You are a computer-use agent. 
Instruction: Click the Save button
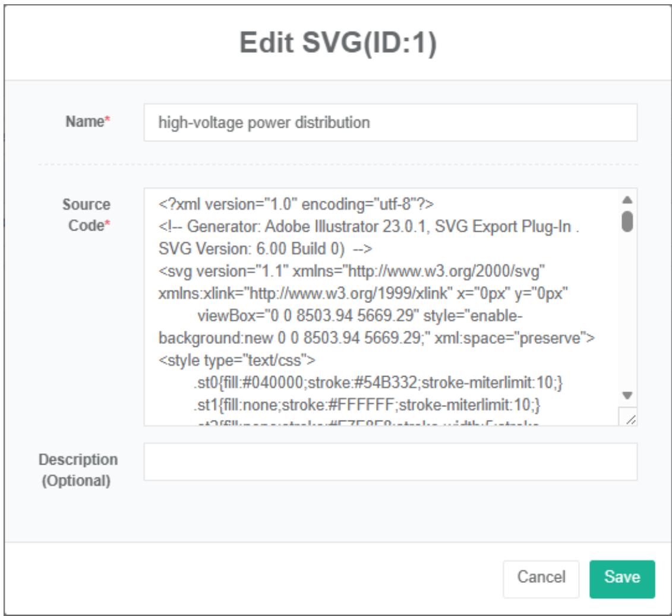point(621,579)
